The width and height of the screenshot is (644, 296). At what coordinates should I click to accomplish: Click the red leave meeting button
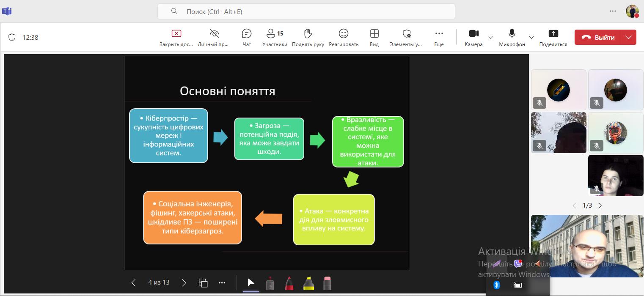pyautogui.click(x=598, y=37)
